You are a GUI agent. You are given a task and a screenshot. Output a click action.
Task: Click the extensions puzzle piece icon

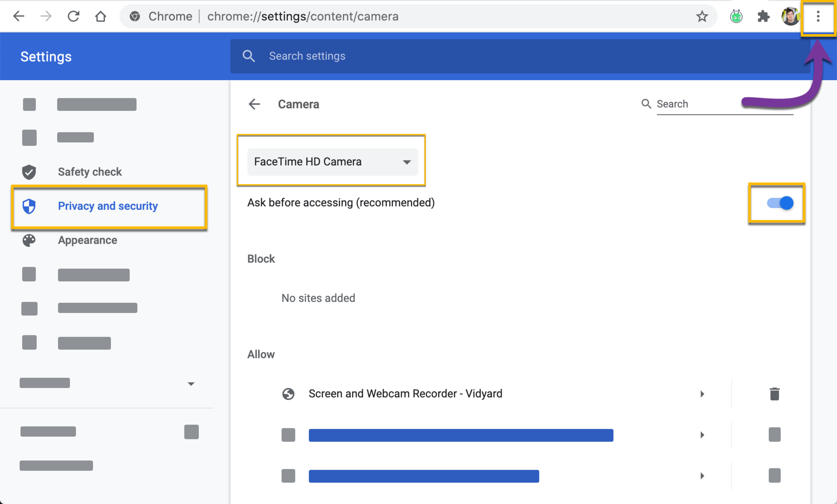click(x=763, y=16)
